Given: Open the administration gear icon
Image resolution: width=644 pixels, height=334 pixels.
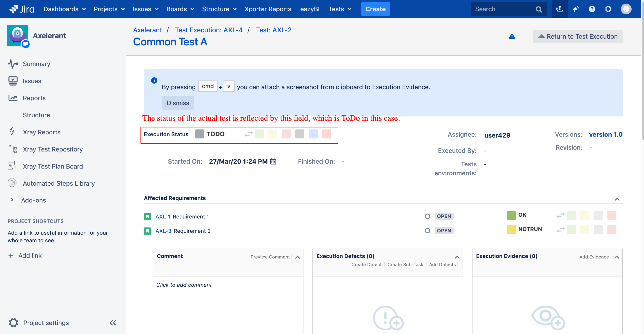Looking at the screenshot, I should click(x=608, y=9).
